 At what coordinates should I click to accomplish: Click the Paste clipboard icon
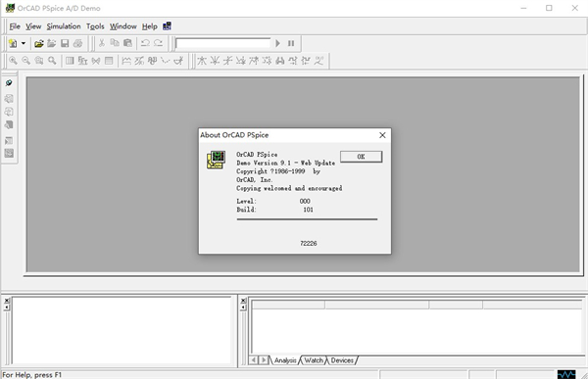(x=127, y=43)
